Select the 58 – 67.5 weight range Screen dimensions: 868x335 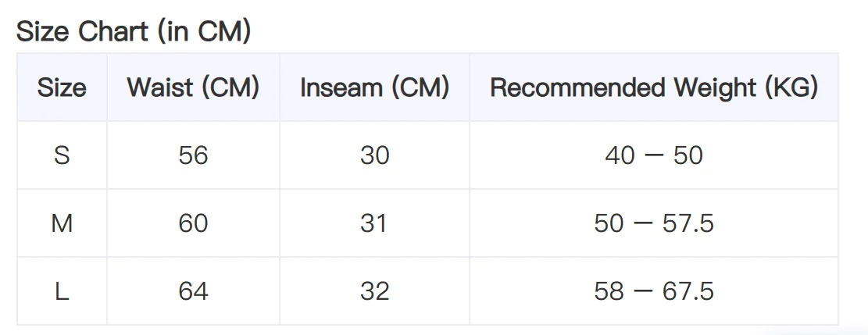[x=654, y=291]
